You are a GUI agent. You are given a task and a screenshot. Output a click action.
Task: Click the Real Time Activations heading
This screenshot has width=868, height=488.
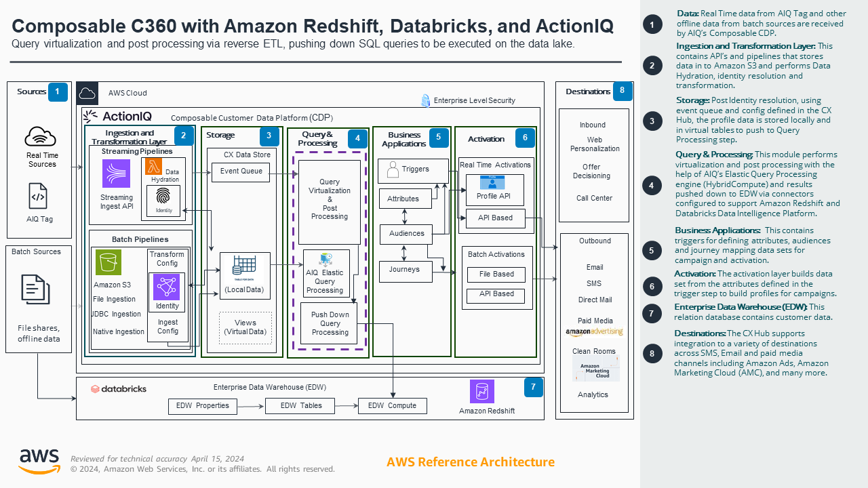[x=495, y=165]
